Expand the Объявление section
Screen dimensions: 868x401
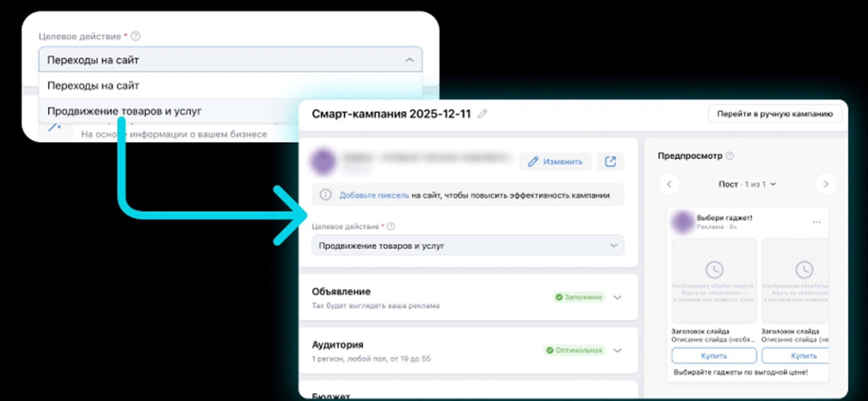pos(617,297)
